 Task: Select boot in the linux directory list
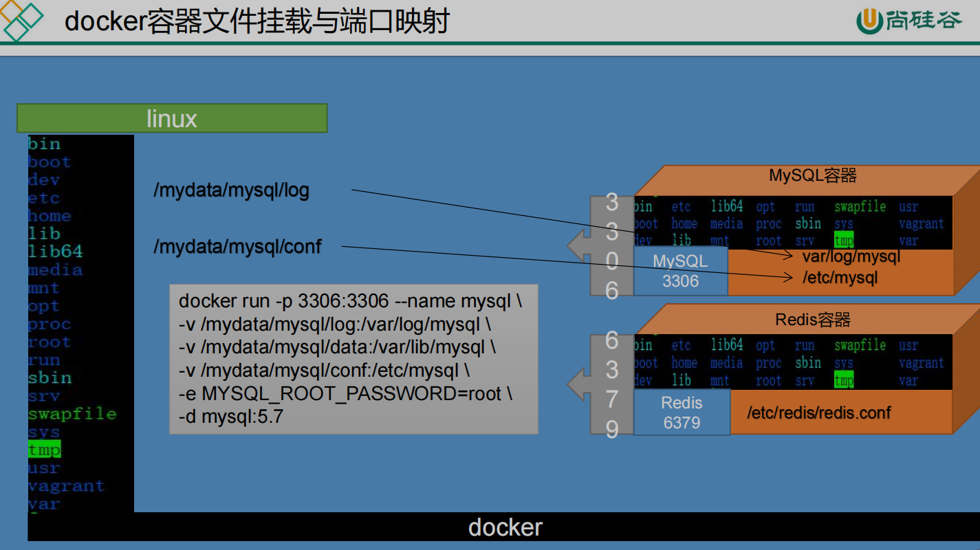click(49, 162)
